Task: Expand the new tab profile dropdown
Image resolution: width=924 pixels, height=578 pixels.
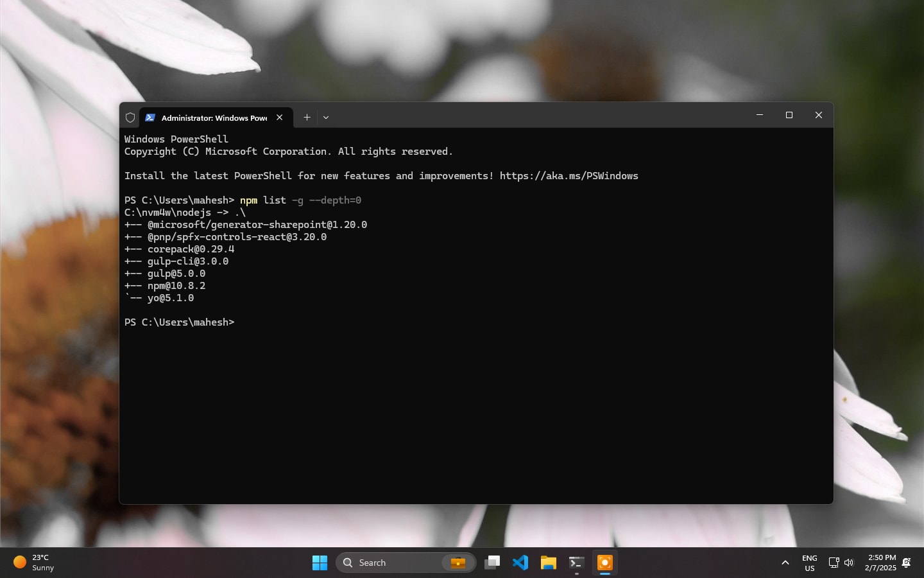Action: tap(326, 118)
